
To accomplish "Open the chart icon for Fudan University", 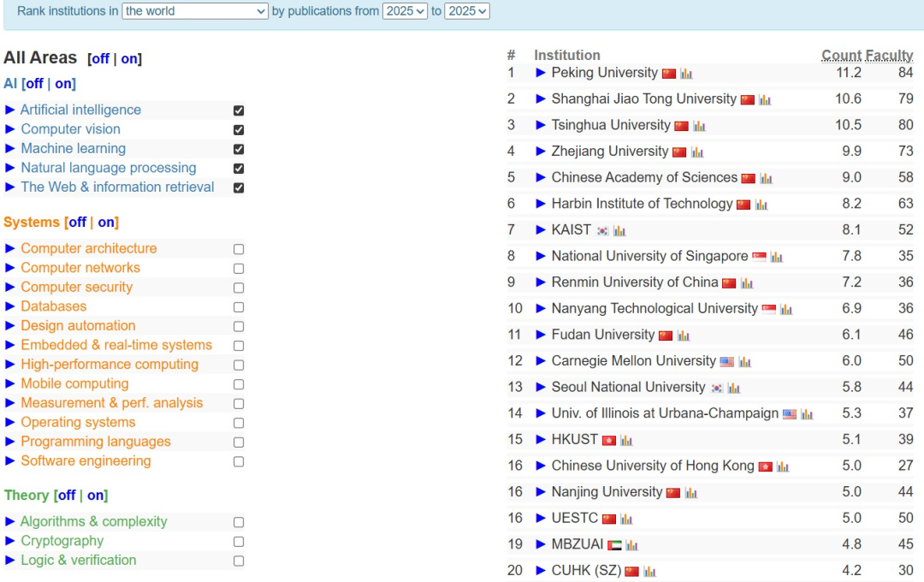I will pos(683,336).
